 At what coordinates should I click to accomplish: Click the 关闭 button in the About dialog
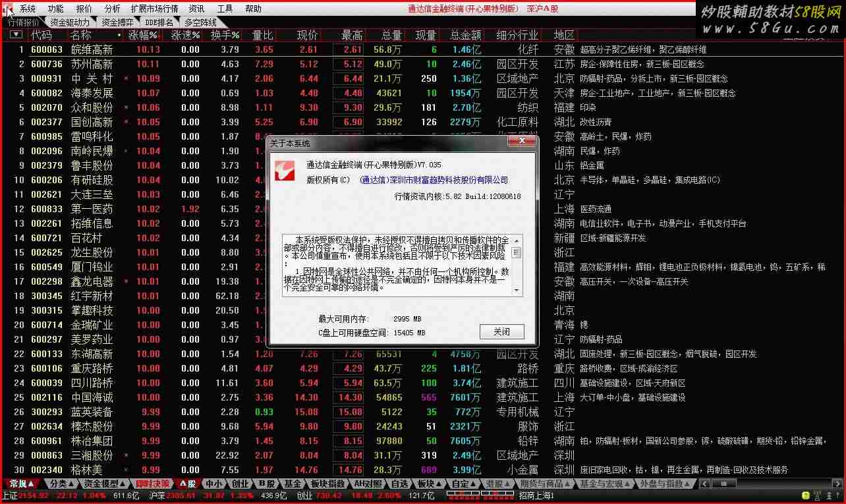(502, 331)
